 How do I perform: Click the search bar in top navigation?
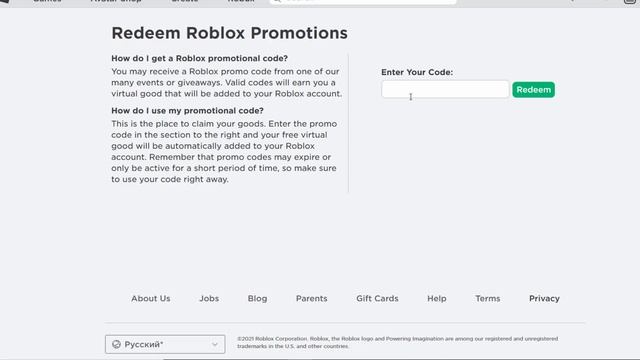(x=363, y=2)
